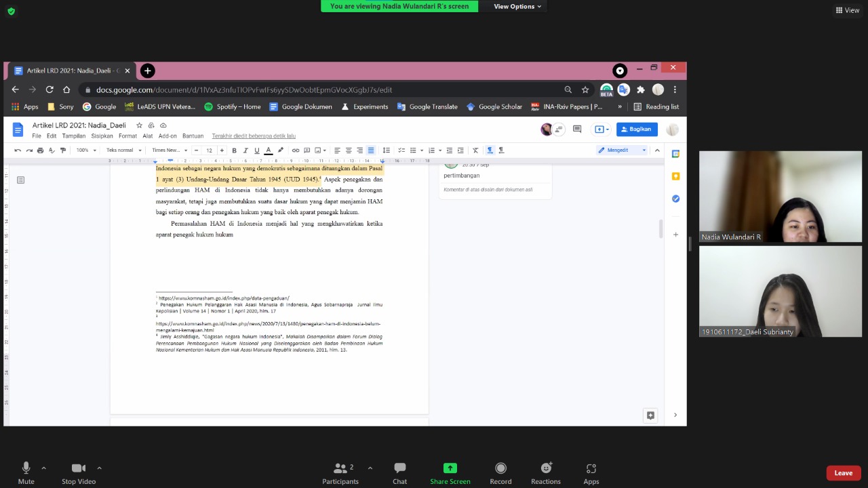868x488 pixels.
Task: Open the Participants list
Action: [340, 472]
